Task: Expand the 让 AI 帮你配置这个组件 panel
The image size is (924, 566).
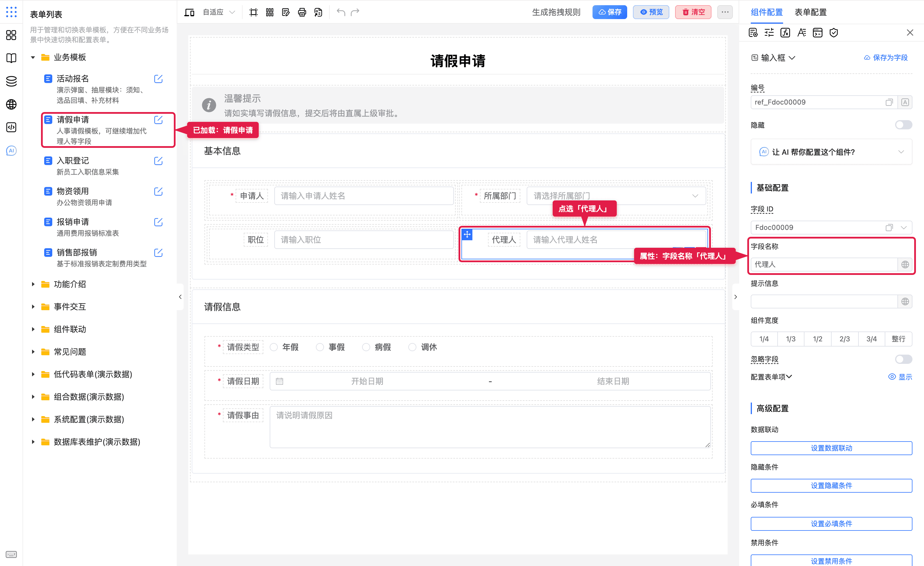Action: click(831, 152)
